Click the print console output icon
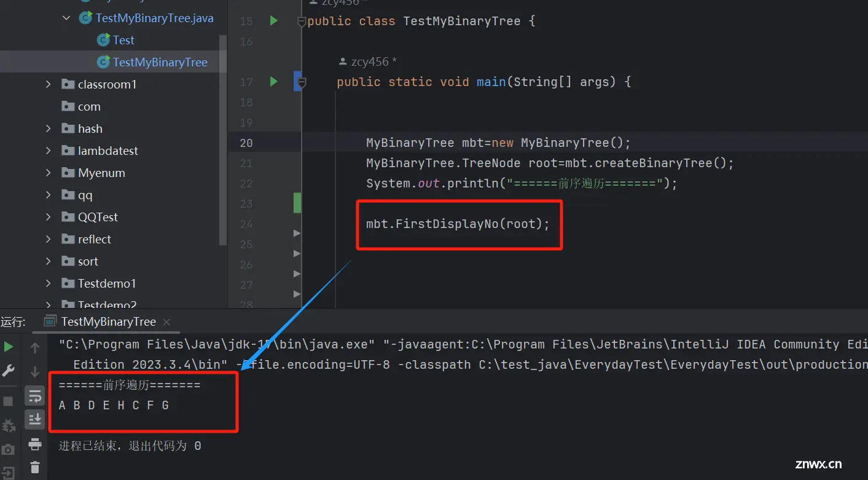This screenshot has height=480, width=868. pyautogui.click(x=35, y=444)
